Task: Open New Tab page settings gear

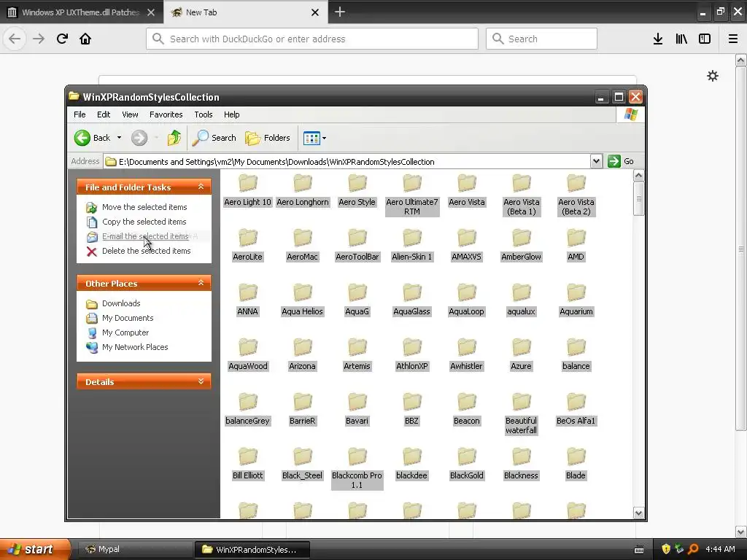Action: [x=712, y=76]
